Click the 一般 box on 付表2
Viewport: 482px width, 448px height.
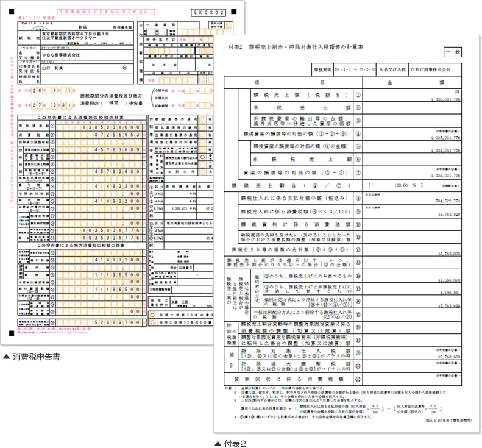[x=453, y=52]
